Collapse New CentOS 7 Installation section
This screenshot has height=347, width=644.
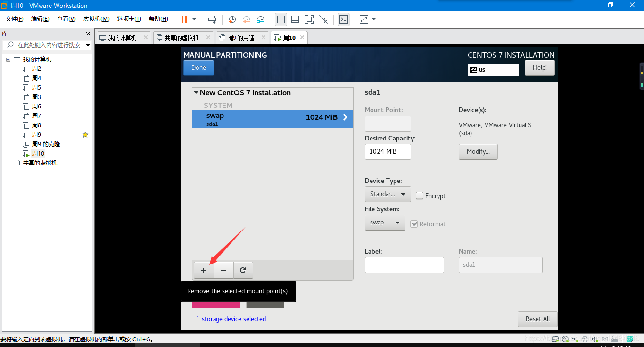[196, 93]
